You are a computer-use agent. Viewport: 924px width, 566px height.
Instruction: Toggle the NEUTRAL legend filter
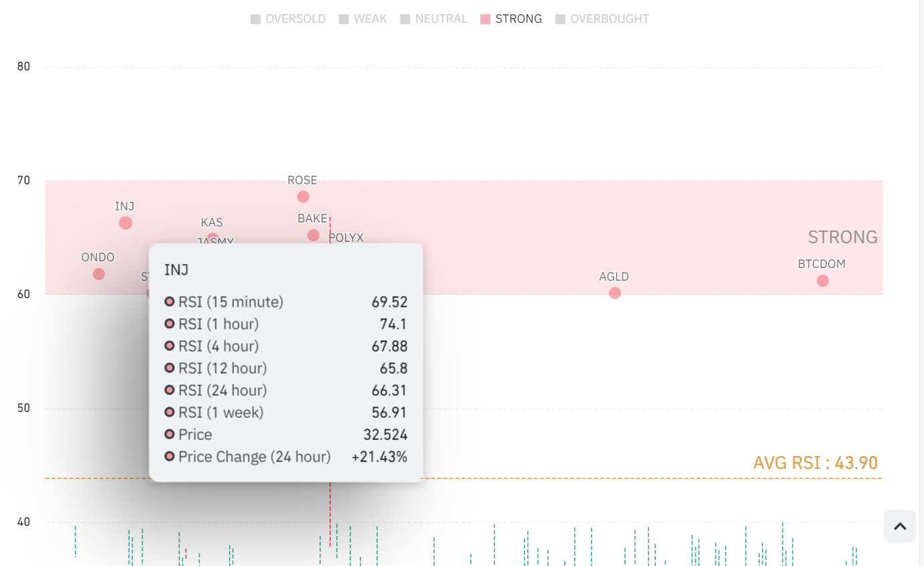(x=434, y=19)
